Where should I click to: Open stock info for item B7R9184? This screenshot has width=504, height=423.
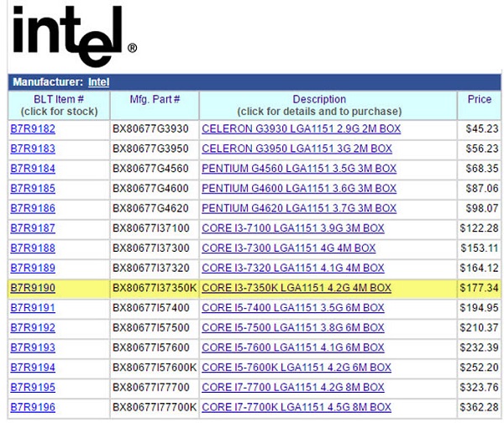coord(33,169)
